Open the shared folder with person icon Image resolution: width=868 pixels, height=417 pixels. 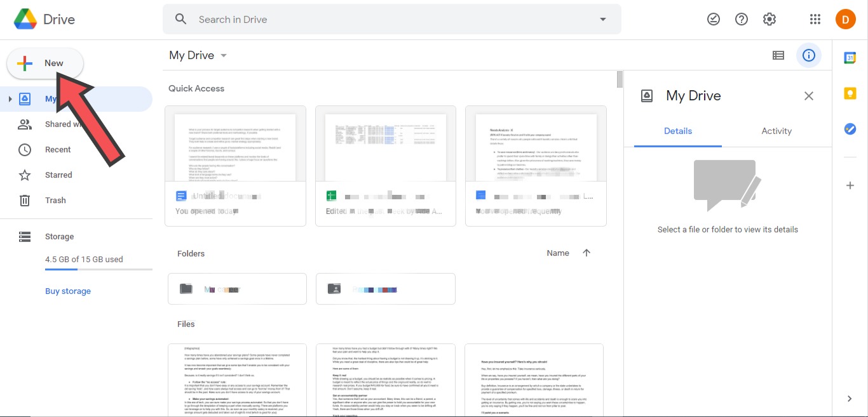(x=386, y=289)
